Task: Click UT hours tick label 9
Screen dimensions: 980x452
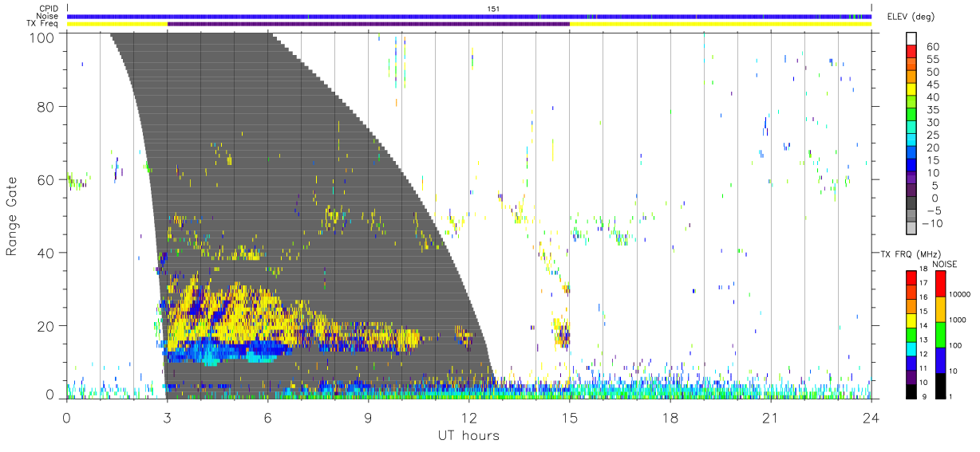Action: click(x=369, y=416)
